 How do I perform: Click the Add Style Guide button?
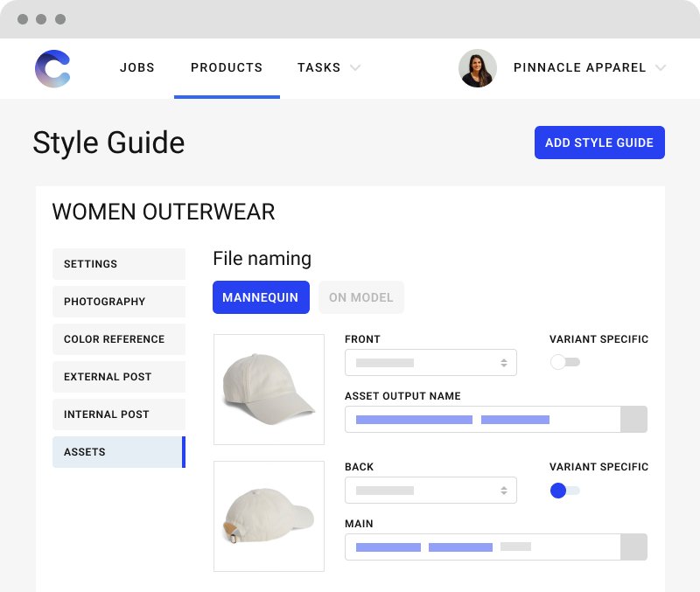(x=599, y=142)
